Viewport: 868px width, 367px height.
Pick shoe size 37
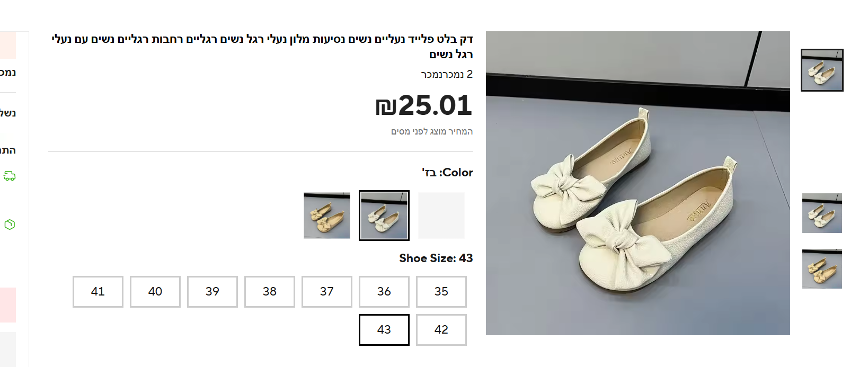(x=327, y=291)
